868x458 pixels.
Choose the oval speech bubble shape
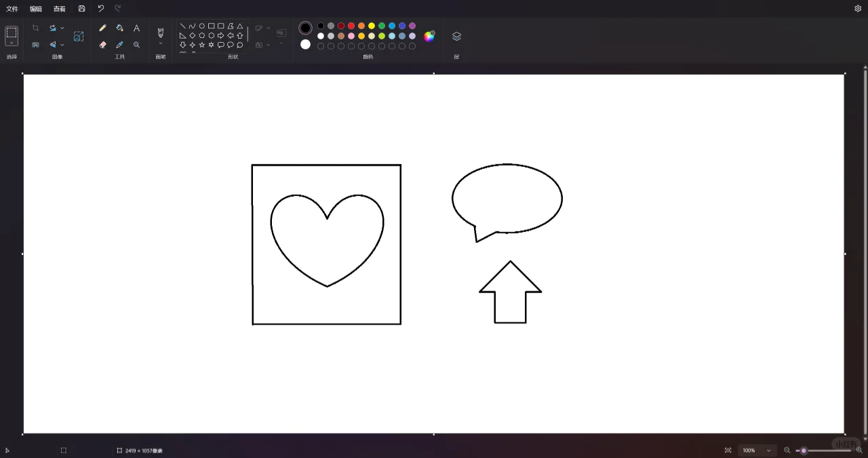231,45
